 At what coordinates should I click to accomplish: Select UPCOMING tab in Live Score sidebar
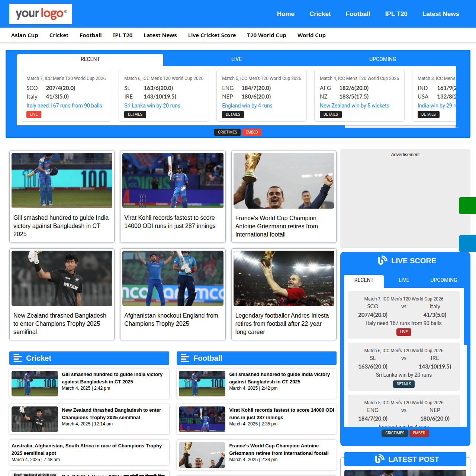click(443, 280)
